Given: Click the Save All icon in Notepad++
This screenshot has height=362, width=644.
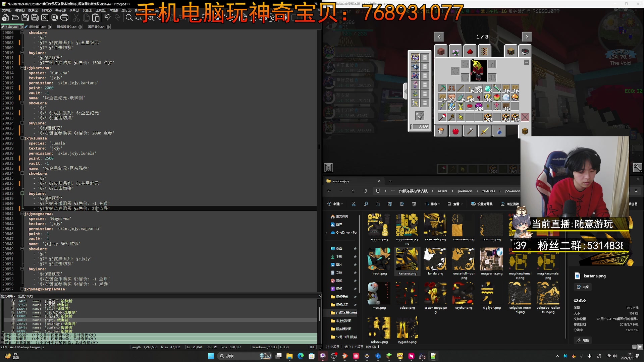Looking at the screenshot, I should click(x=35, y=18).
